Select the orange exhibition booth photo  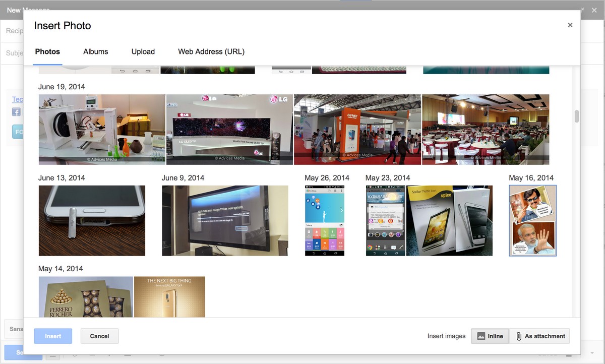coord(357,130)
